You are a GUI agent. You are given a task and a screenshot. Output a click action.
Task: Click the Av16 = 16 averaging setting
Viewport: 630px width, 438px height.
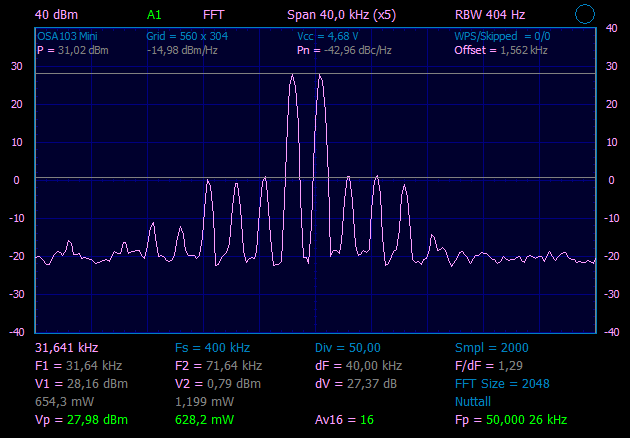344,419
